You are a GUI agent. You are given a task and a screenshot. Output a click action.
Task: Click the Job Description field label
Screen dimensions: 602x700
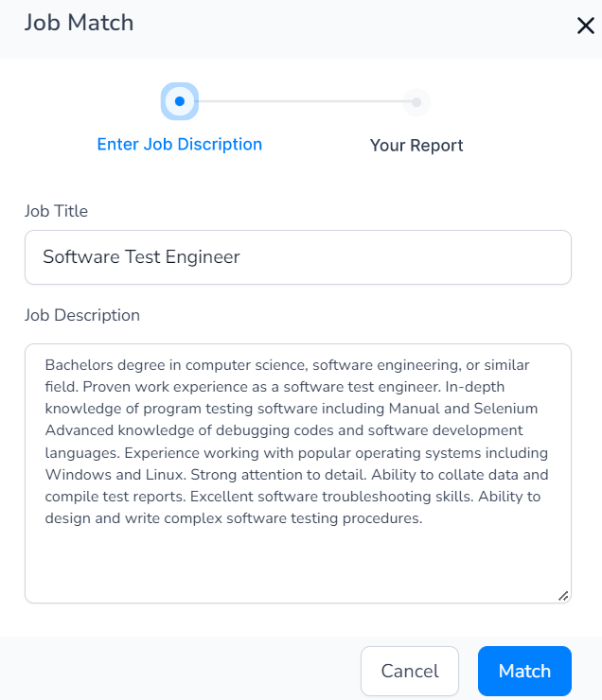pos(82,315)
